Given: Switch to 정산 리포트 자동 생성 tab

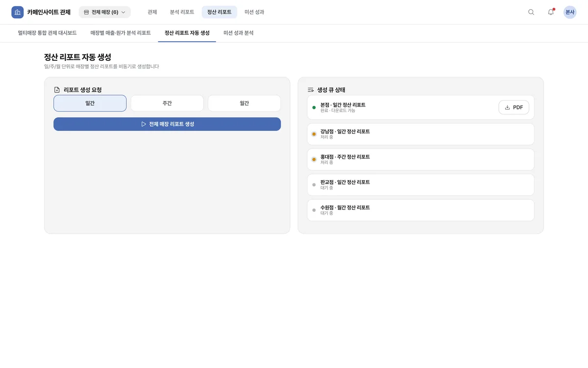Looking at the screenshot, I should pyautogui.click(x=187, y=33).
